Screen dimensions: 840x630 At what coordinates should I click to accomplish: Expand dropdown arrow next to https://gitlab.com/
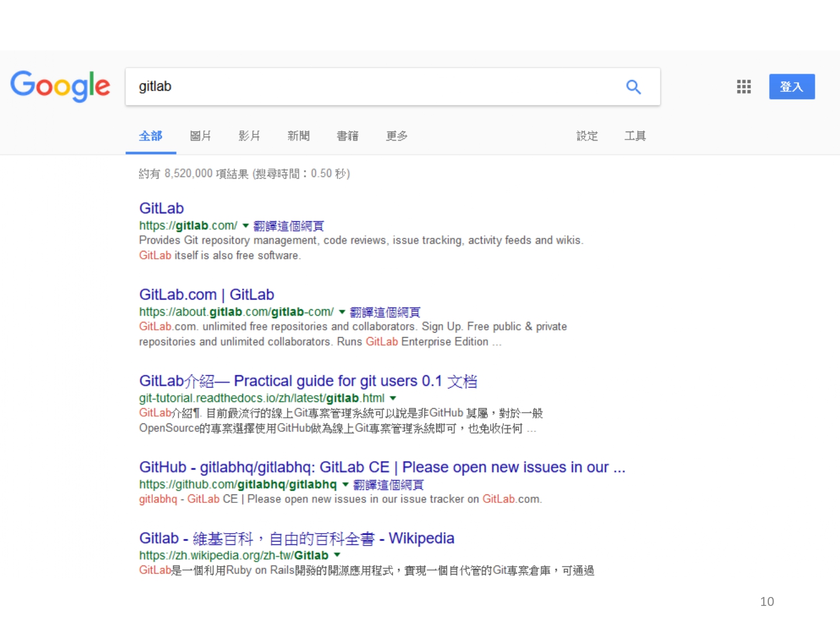245,226
